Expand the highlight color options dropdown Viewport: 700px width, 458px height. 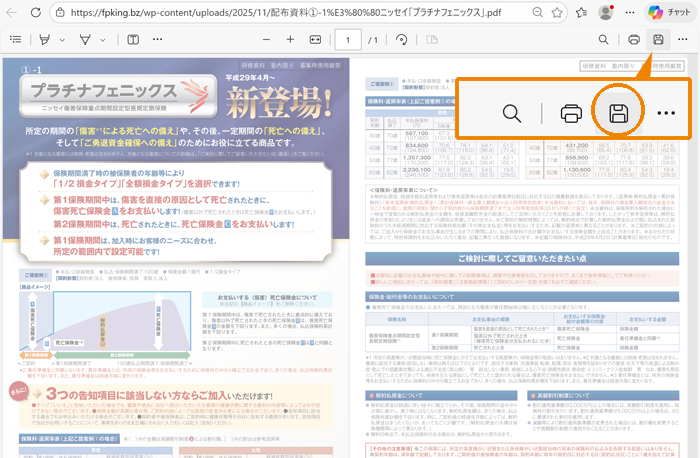point(62,40)
